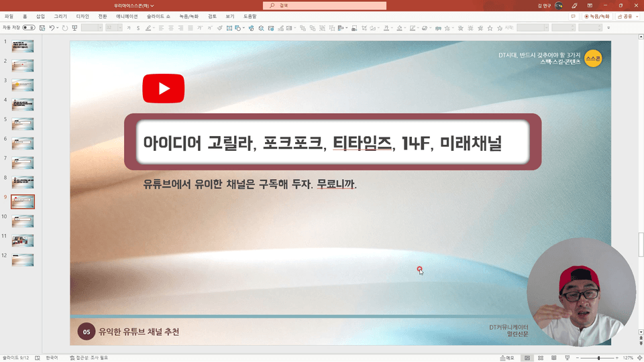
Task: Open the 슬라이드 쇼 ribbon tab
Action: coord(158,16)
